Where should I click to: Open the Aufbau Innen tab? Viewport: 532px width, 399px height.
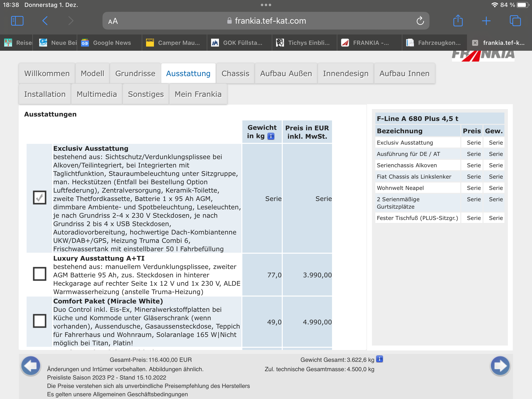click(x=404, y=73)
